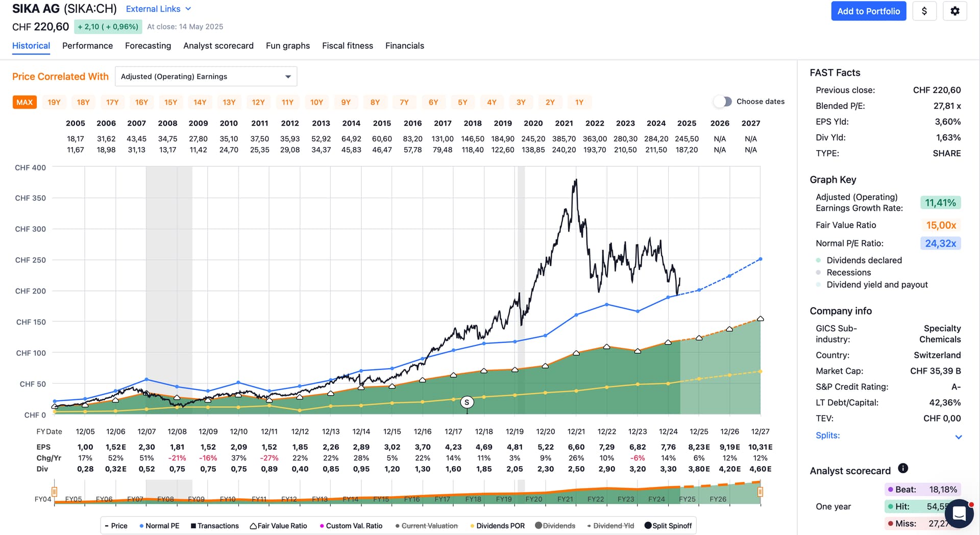Switch to the Historical tab
Screen dimensions: 980x535
pos(31,45)
